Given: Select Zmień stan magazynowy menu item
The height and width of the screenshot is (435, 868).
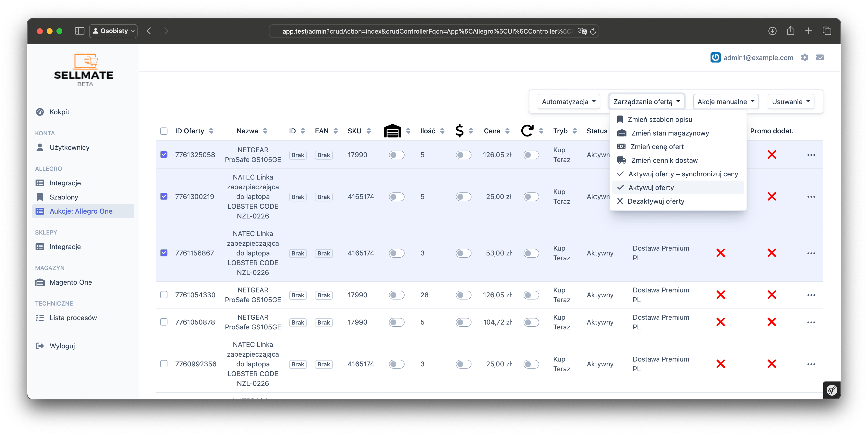Looking at the screenshot, I should pyautogui.click(x=678, y=133).
